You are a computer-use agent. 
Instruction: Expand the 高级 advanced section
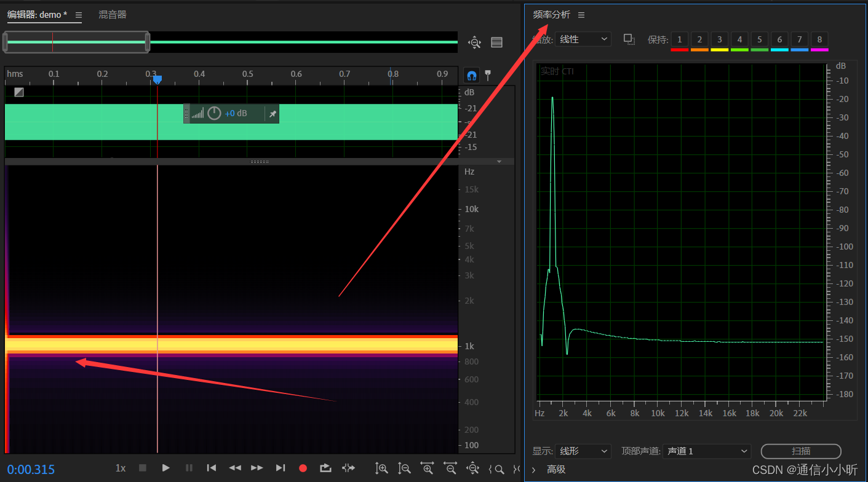pos(534,470)
